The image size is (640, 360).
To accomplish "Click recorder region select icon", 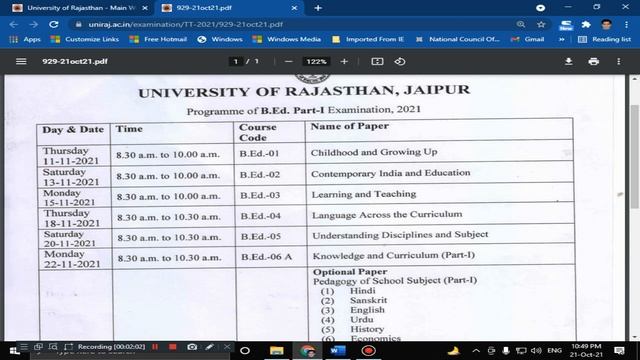I will tap(68, 347).
